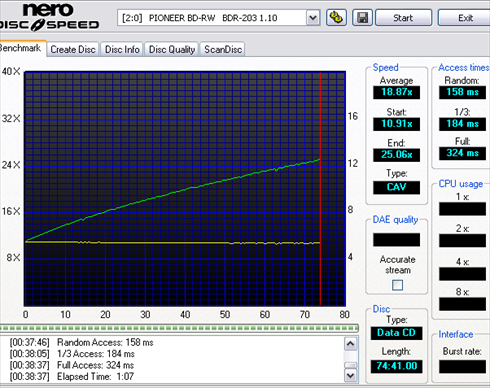Screen dimensions: 490x388
Task: Click the options tools icon button
Action: pos(336,18)
